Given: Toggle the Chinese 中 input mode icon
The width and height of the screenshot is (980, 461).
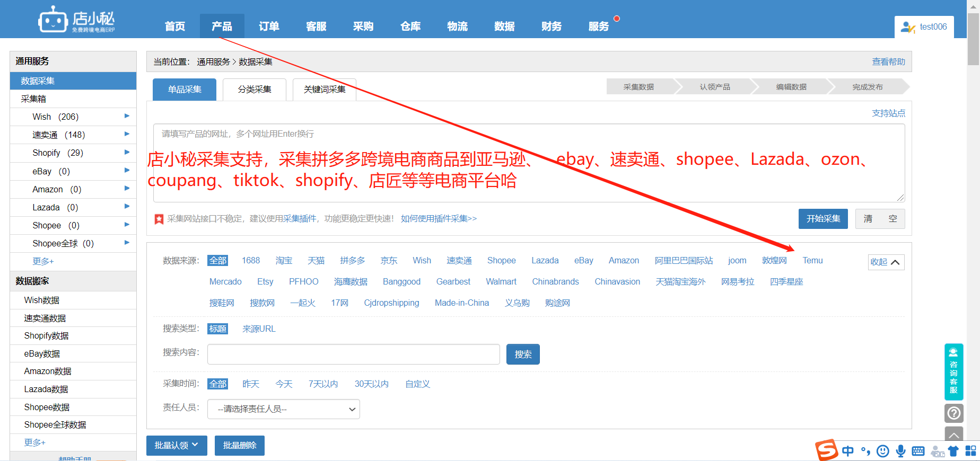Looking at the screenshot, I should click(847, 451).
